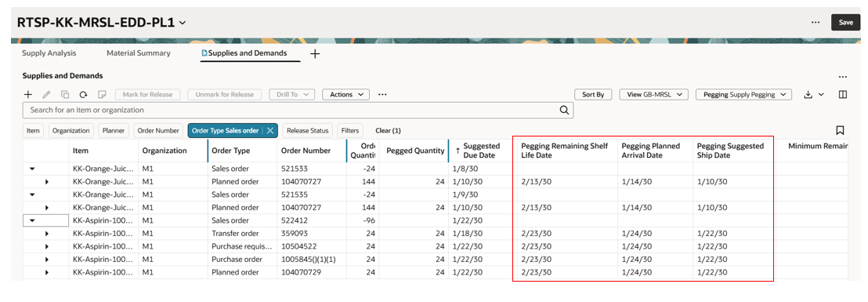
Task: Switch to the Material Summary tab
Action: tap(139, 53)
